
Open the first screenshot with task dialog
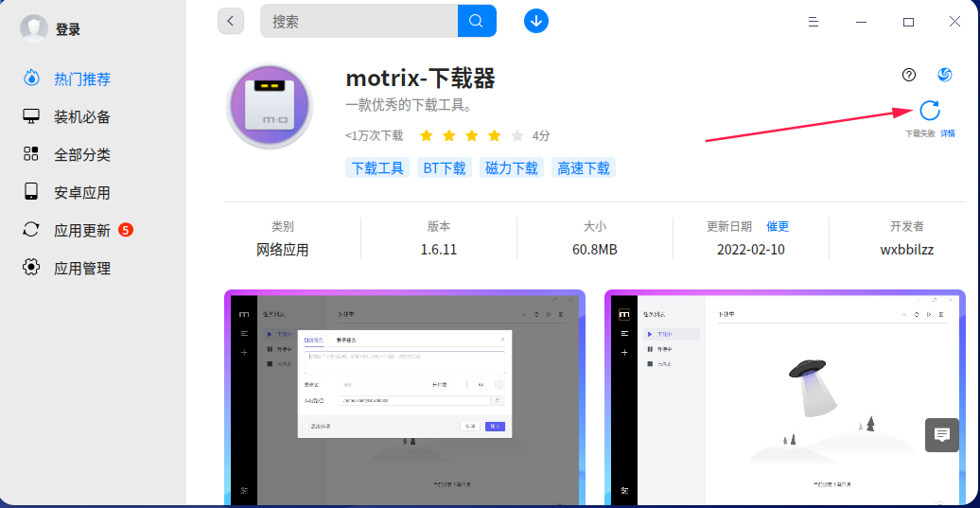click(405, 397)
